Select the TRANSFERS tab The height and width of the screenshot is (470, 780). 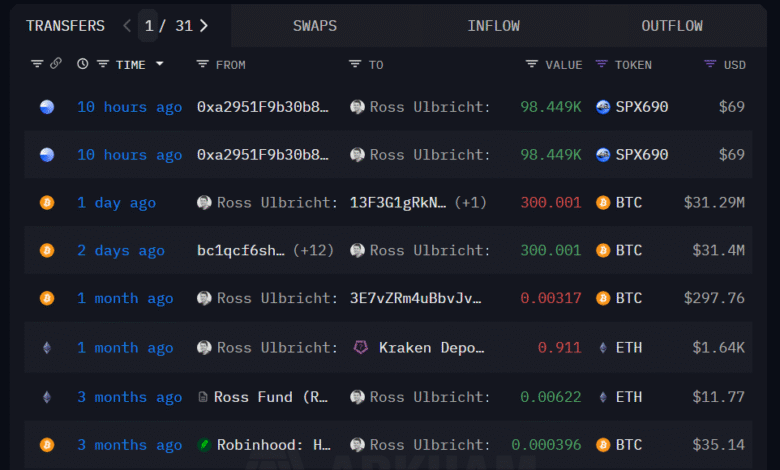pyautogui.click(x=66, y=26)
